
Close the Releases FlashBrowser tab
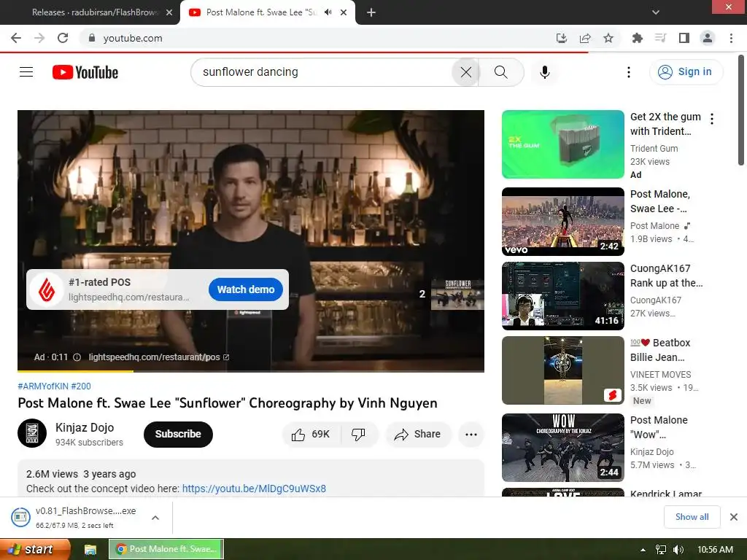(x=169, y=12)
